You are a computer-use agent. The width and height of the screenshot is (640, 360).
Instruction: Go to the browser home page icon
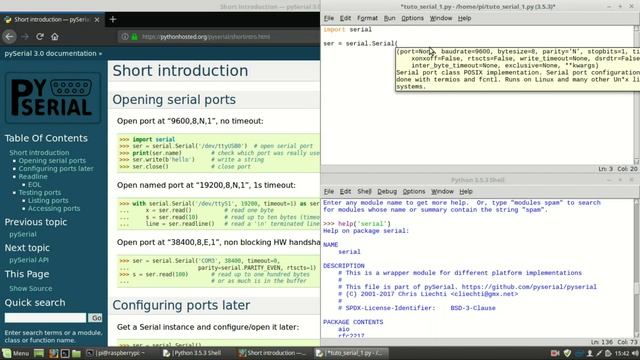(55, 37)
